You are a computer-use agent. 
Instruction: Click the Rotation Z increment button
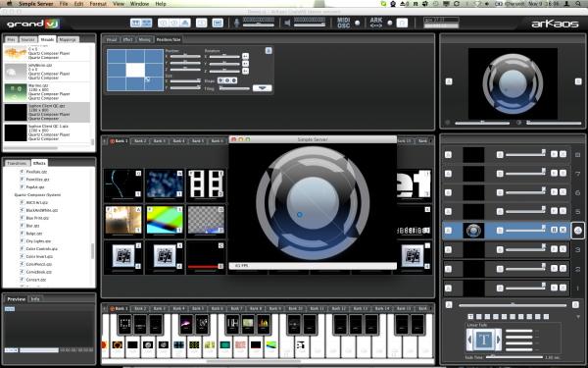click(x=245, y=71)
